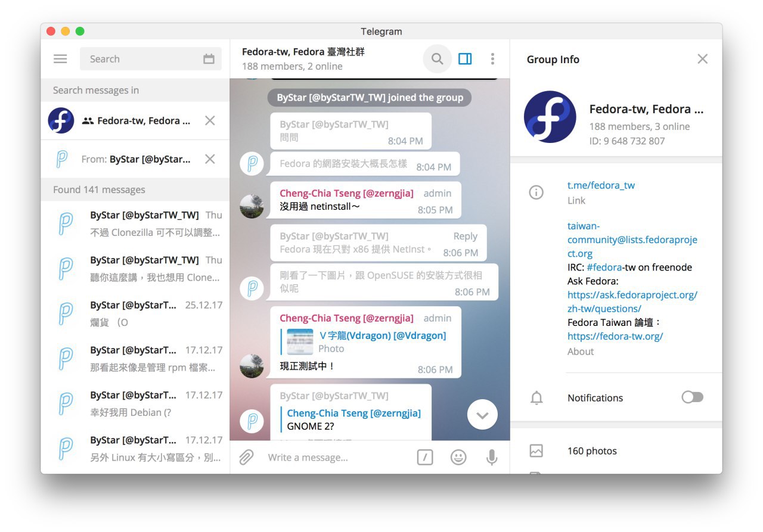
Task: Click the #fedora hashtag link
Action: (x=604, y=267)
